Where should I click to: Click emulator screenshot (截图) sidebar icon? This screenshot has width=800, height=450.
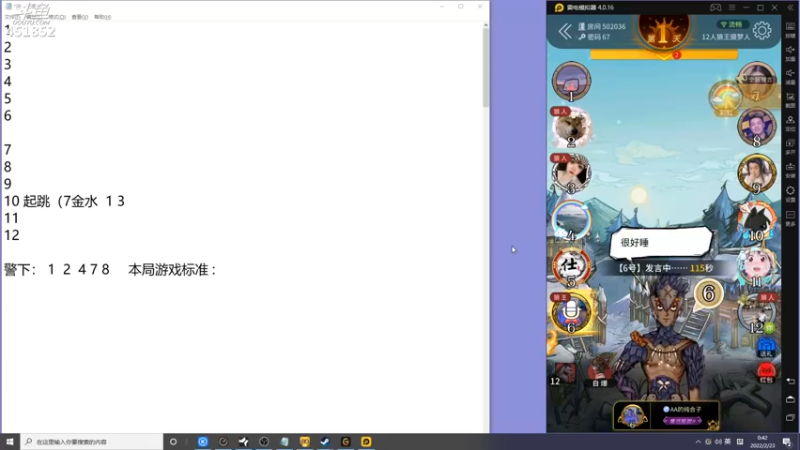click(x=790, y=100)
